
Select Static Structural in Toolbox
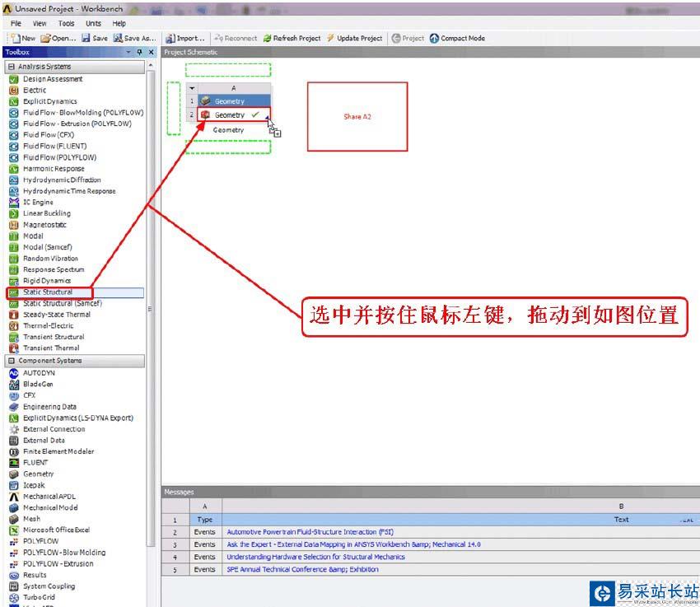(47, 292)
